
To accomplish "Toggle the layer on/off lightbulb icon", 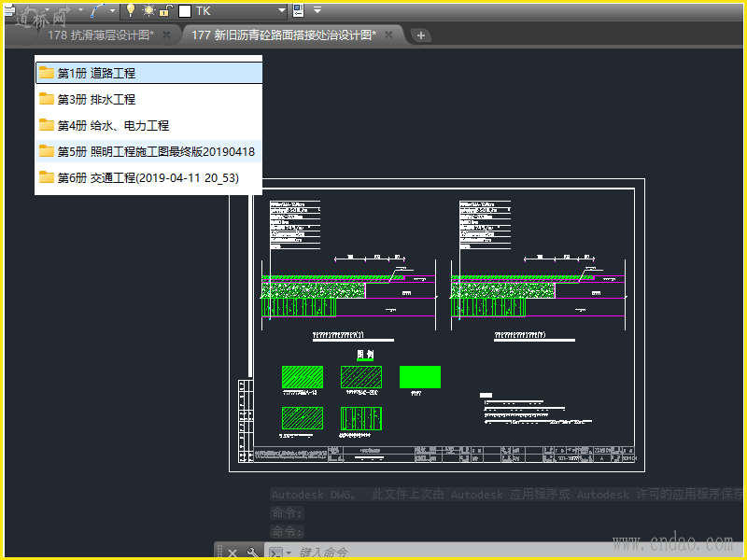I will coord(131,10).
